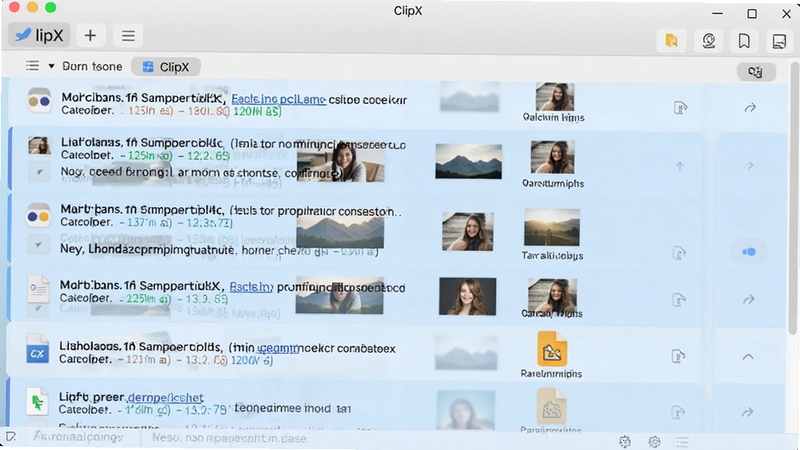The width and height of the screenshot is (800, 450).
Task: Collapse the Lisholaons row with chevron
Action: coord(748,357)
